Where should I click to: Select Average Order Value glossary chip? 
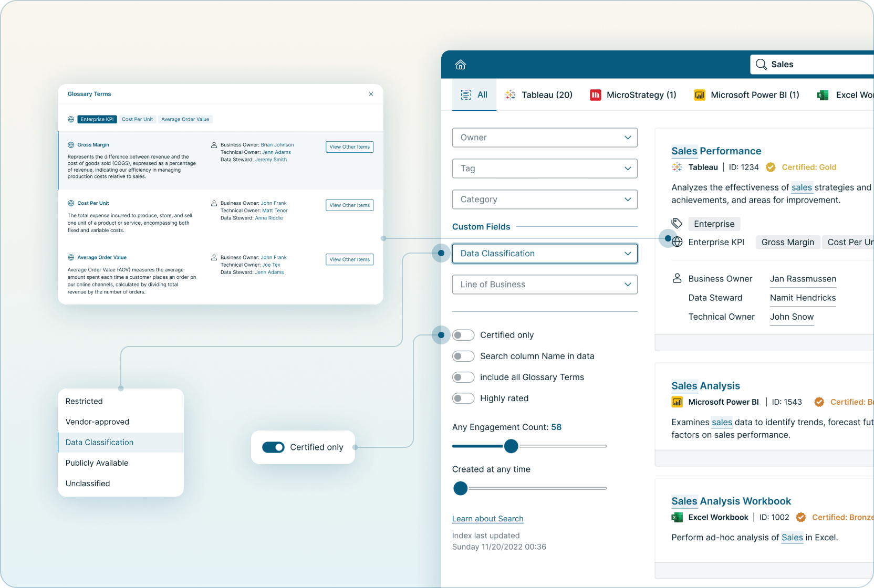click(x=185, y=119)
